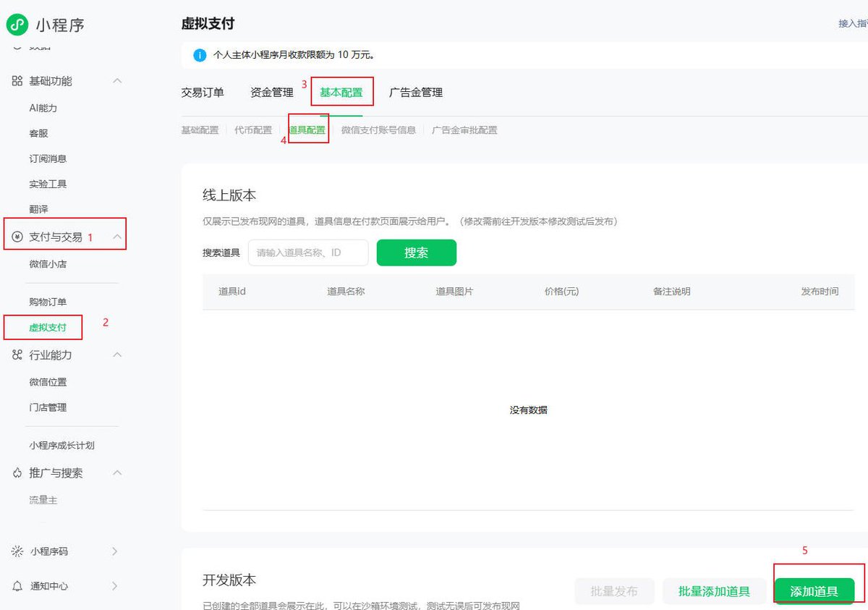868x610 pixels.
Task: Open the 微信支付账号信息 sub-tab
Action: (378, 130)
